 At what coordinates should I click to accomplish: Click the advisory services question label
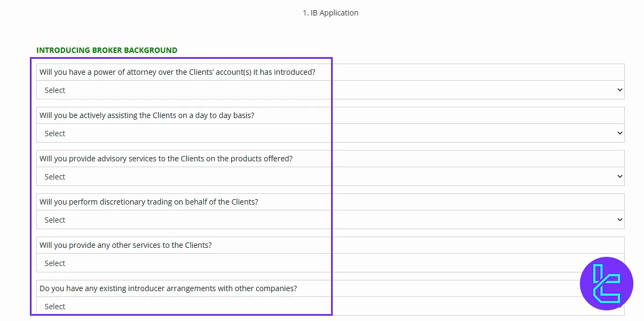pyautogui.click(x=166, y=159)
